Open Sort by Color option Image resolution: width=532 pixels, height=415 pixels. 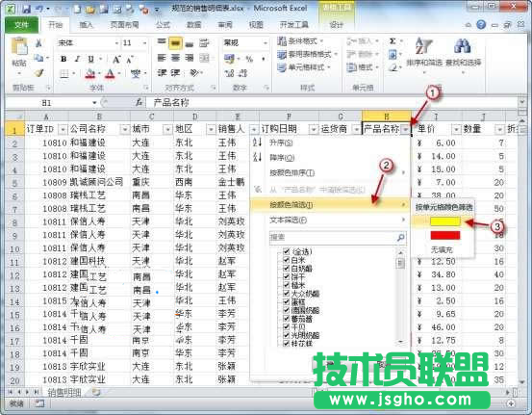pos(330,173)
